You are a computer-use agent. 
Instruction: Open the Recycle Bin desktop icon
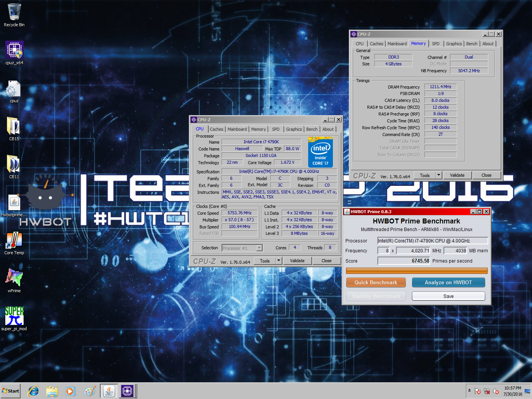14,15
